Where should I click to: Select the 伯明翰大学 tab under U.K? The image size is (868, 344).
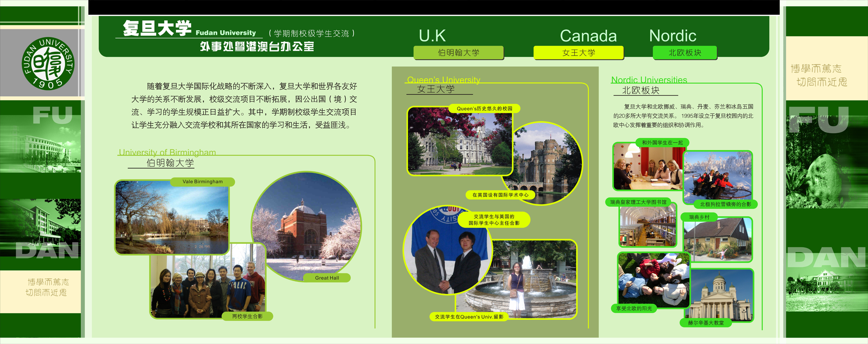point(458,52)
